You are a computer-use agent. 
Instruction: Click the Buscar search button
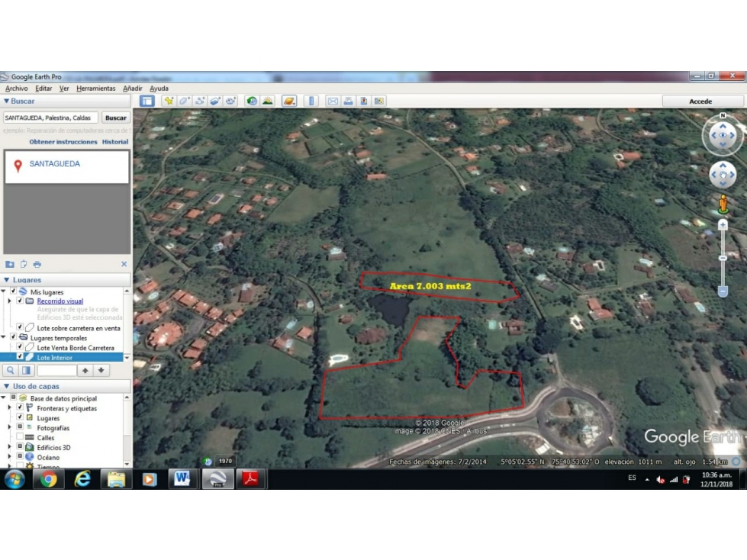coord(116,117)
